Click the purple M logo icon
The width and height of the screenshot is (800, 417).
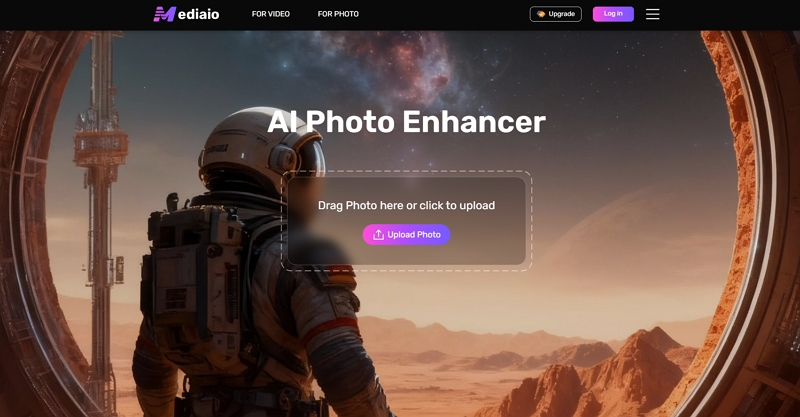pyautogui.click(x=164, y=14)
